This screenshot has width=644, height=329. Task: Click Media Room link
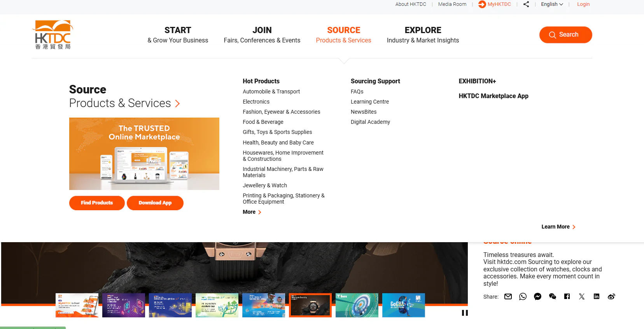(x=452, y=4)
